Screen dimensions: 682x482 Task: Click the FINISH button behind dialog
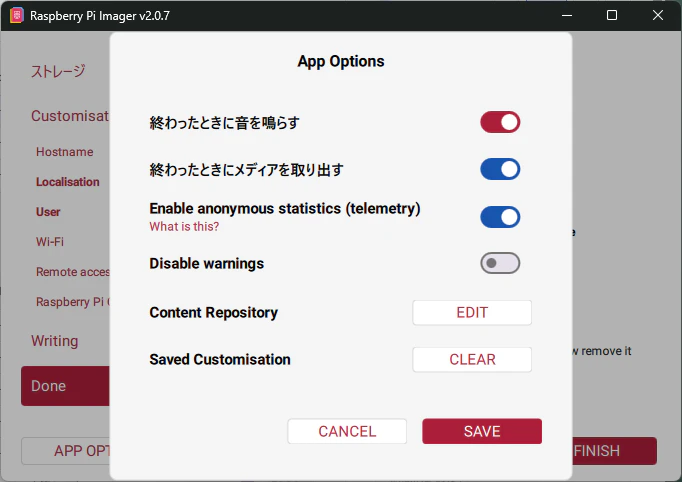tap(614, 451)
